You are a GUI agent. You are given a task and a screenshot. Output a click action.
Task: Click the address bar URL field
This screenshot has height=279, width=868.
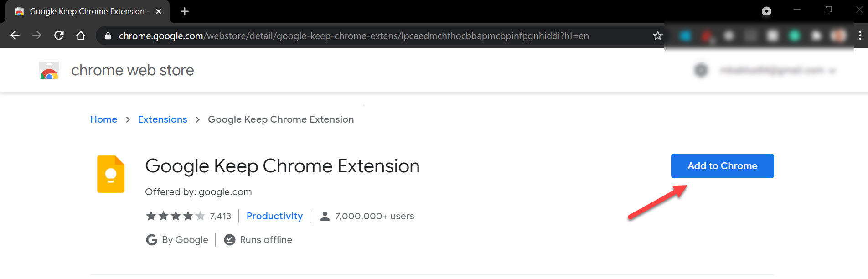click(353, 36)
